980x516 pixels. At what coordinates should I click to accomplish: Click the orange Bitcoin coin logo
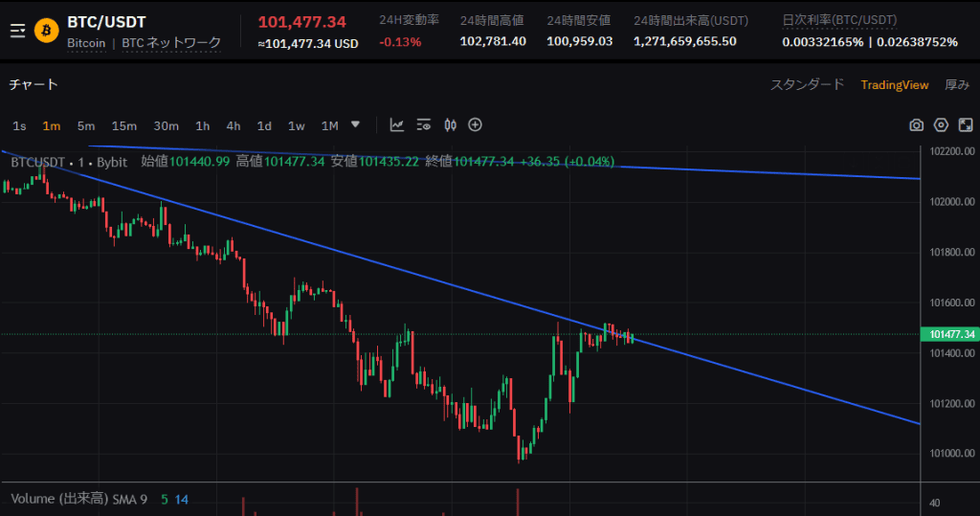(x=46, y=31)
